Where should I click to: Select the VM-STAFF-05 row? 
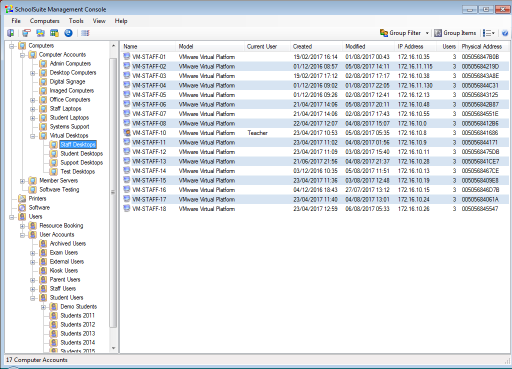point(315,95)
